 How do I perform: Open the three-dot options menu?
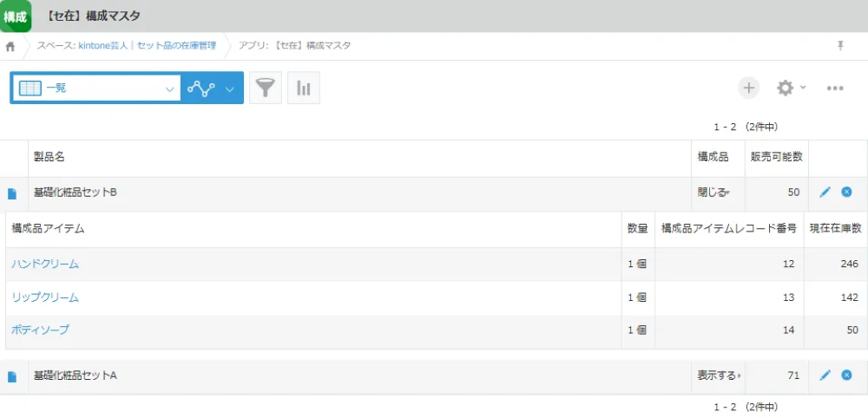[x=835, y=88]
